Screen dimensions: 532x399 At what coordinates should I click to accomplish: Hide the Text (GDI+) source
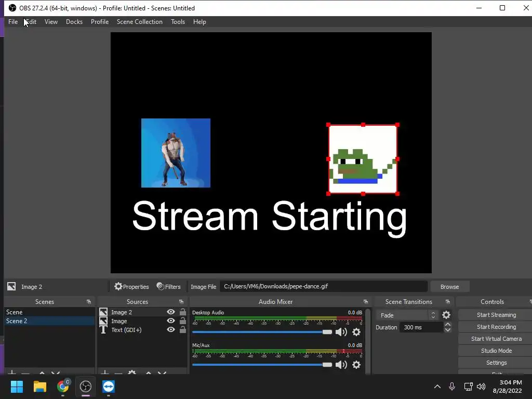[171, 329]
